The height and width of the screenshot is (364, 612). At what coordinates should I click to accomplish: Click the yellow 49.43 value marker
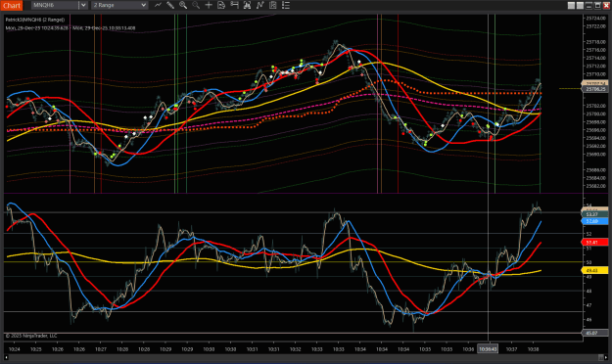[594, 270]
